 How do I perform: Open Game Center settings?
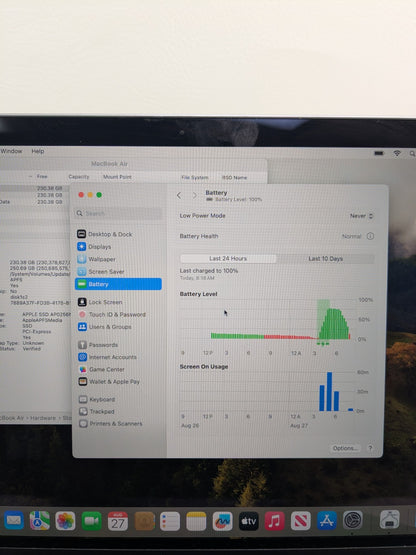point(102,369)
